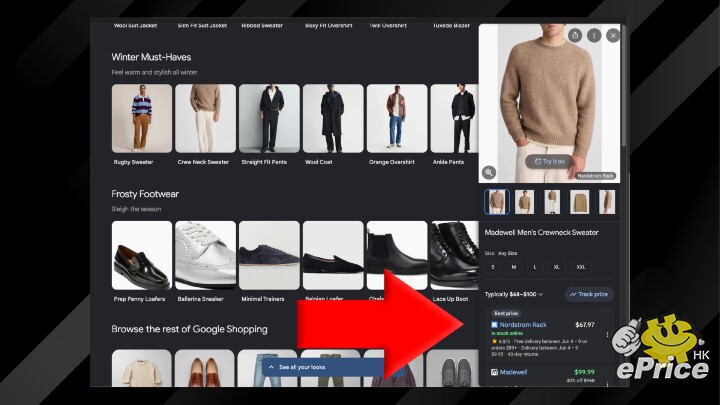Click the Try it on button
This screenshot has height=405, width=720.
pyautogui.click(x=549, y=162)
